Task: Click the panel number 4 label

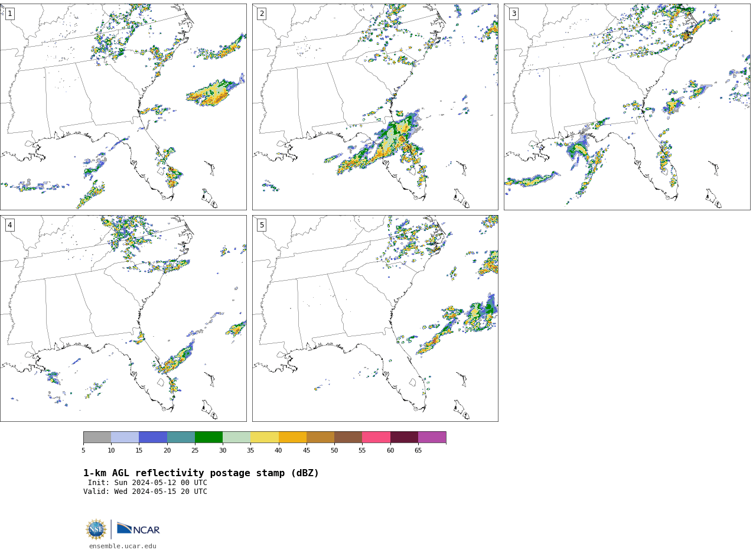Action: pos(9,225)
